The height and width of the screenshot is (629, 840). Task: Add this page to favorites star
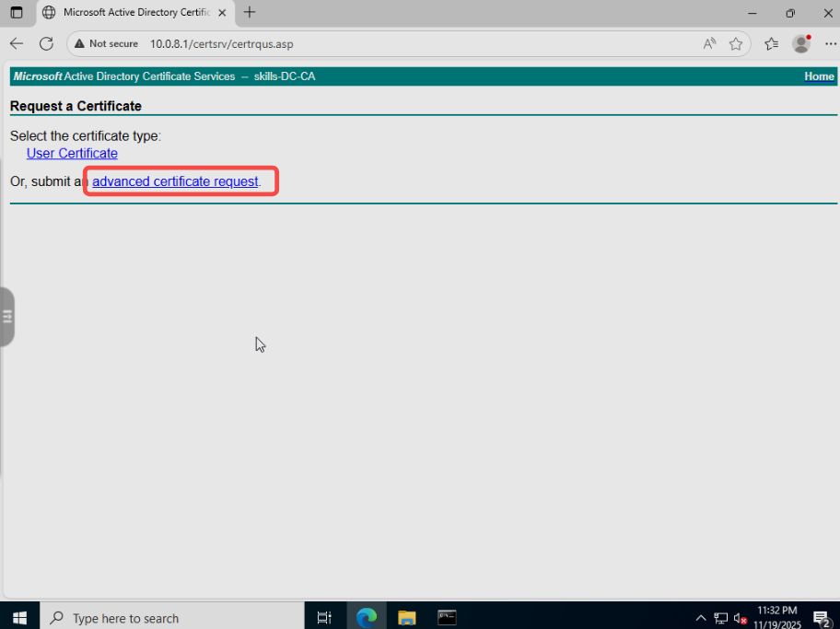736,44
